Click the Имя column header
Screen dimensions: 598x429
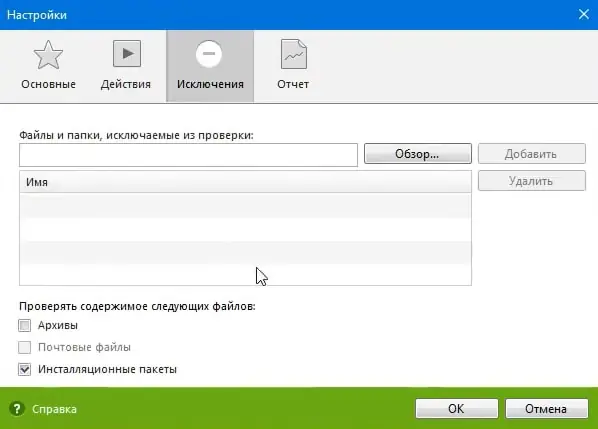tap(245, 182)
